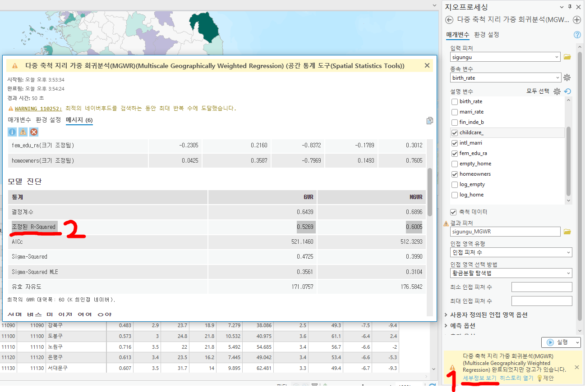The image size is (585, 392).
Task: Click 히스토리 열기 link
Action: point(516,378)
